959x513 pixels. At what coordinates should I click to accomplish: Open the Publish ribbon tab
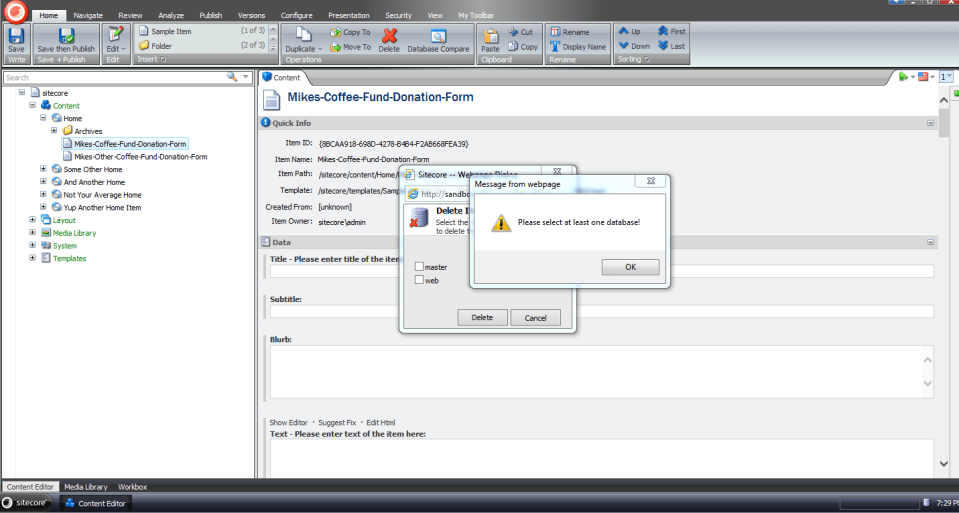coord(210,16)
